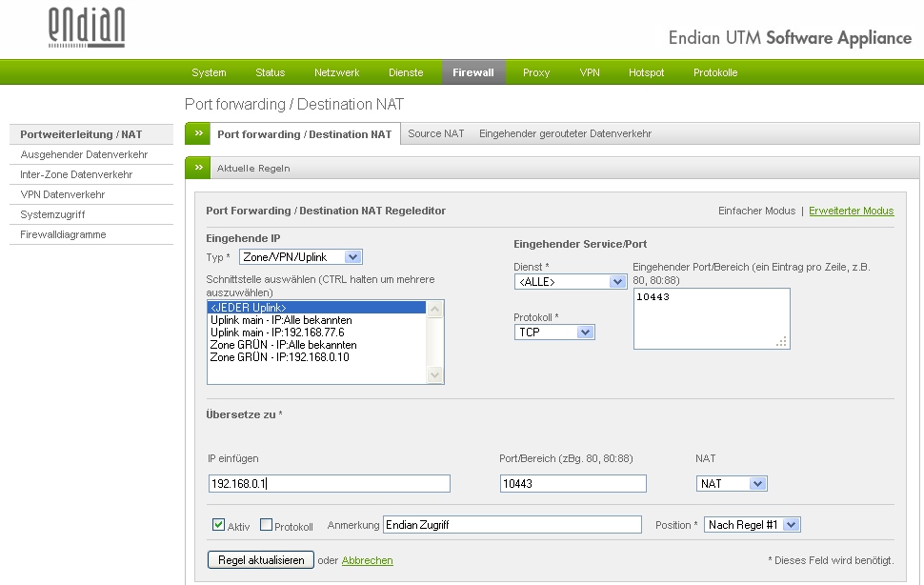Open the Protokoll TCP dropdown
The image size is (924, 585).
point(554,332)
